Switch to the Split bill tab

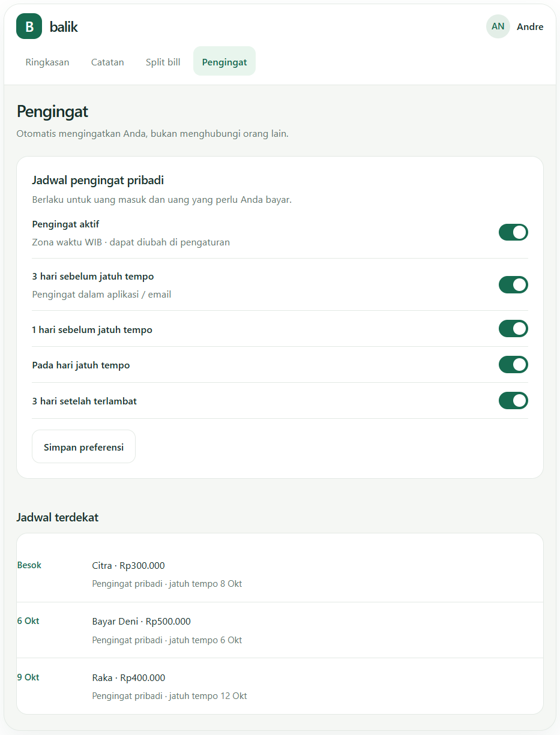[163, 62]
